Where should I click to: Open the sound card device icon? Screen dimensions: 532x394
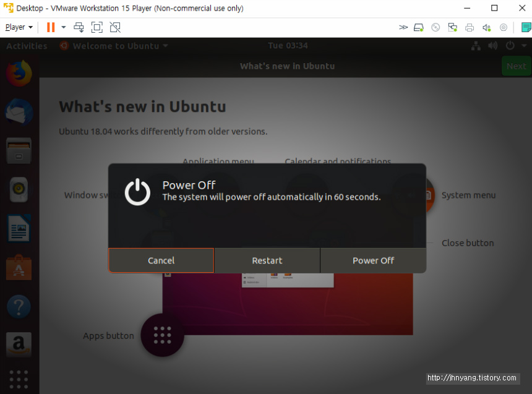click(487, 27)
